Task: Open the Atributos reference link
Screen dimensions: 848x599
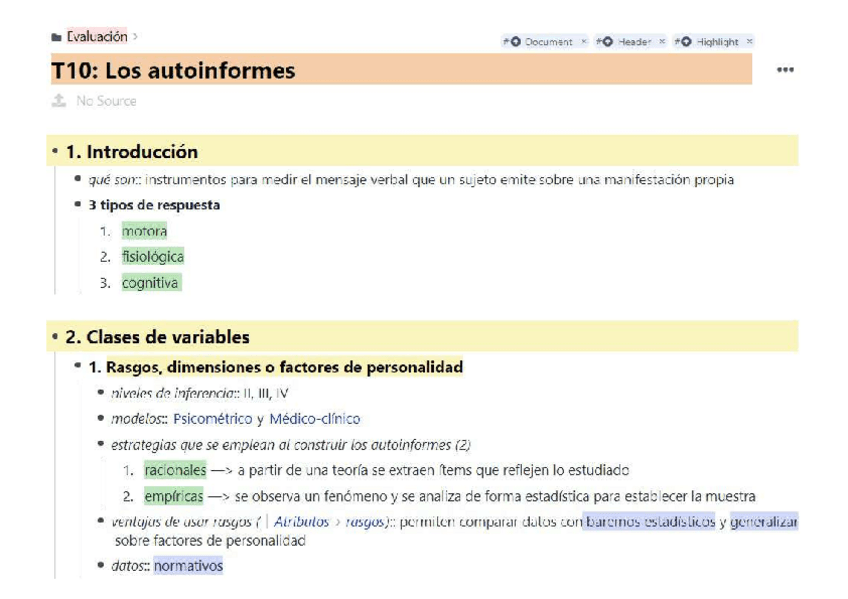Action: 301,522
